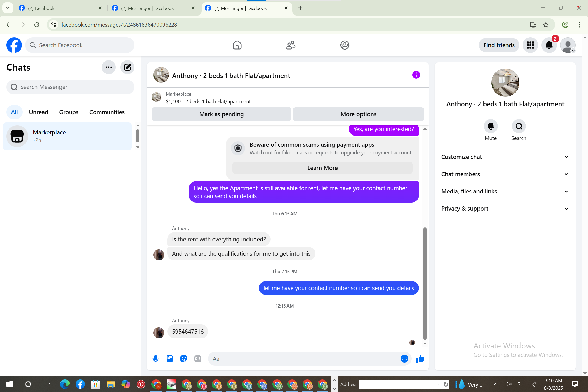Open the emoji picker in message box
The height and width of the screenshot is (392, 588).
click(x=404, y=359)
